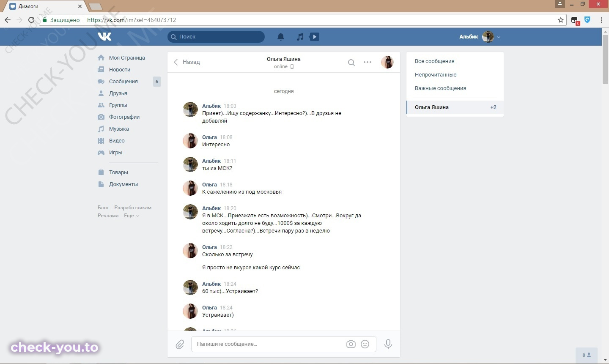This screenshot has width=609, height=364.
Task: Open Моя Страница in the sidebar
Action: coord(127,58)
